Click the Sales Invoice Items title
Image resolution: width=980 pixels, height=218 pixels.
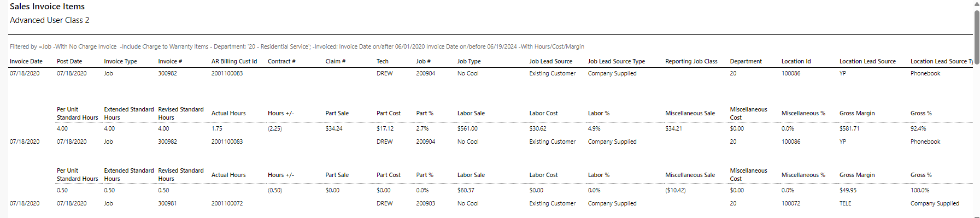point(47,7)
